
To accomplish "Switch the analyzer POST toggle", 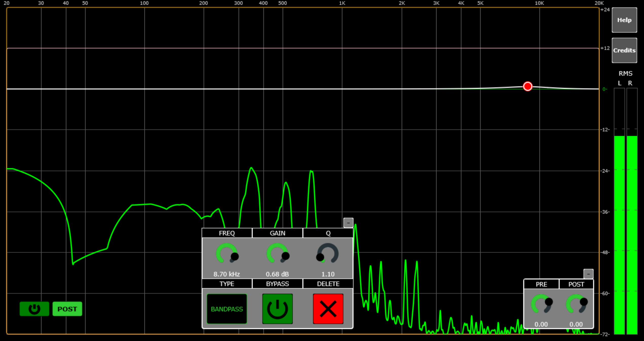I will 67,309.
